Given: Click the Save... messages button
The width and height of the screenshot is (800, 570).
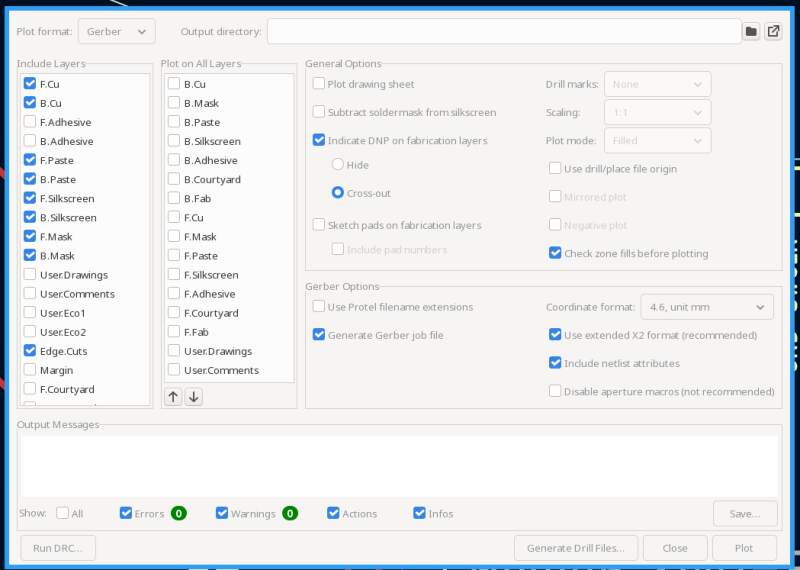Looking at the screenshot, I should pos(745,514).
